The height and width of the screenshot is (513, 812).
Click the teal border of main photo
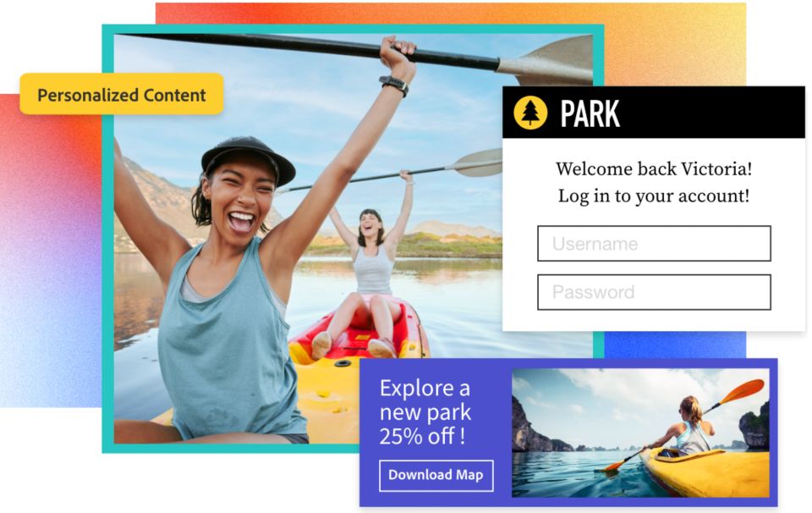pyautogui.click(x=107, y=239)
